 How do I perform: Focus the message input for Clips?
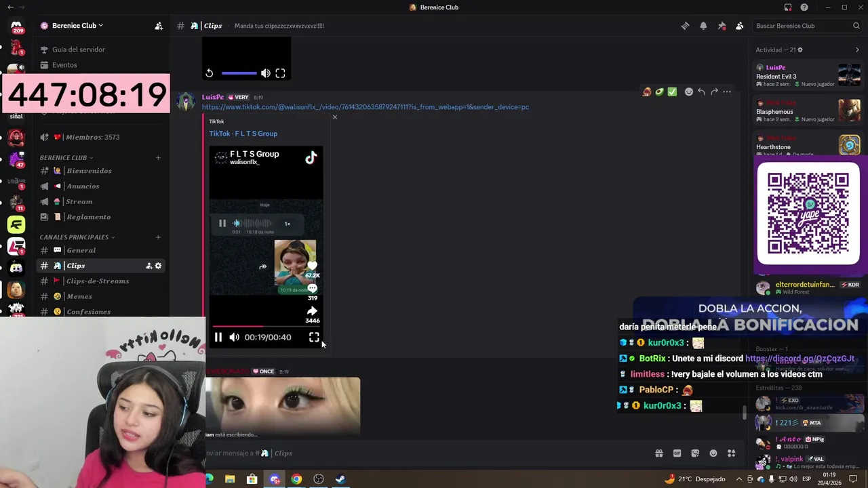pos(427,453)
